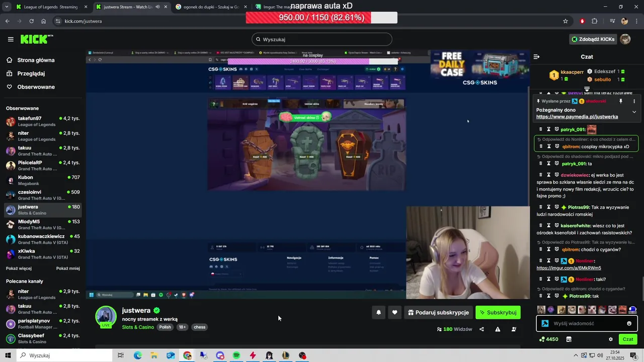The height and width of the screenshot is (362, 644).
Task: Show hidden system tray icons
Action: pyautogui.click(x=576, y=355)
